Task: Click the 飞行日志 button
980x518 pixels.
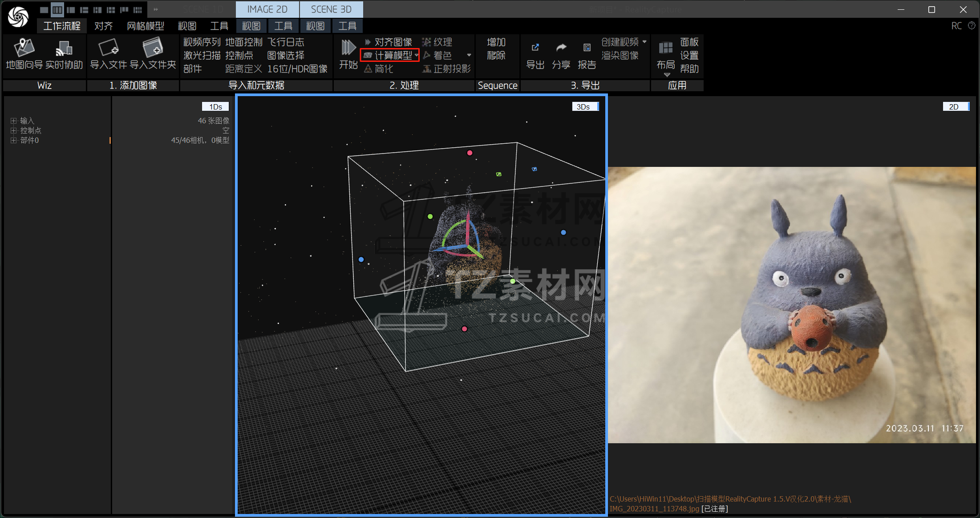Action: click(286, 42)
